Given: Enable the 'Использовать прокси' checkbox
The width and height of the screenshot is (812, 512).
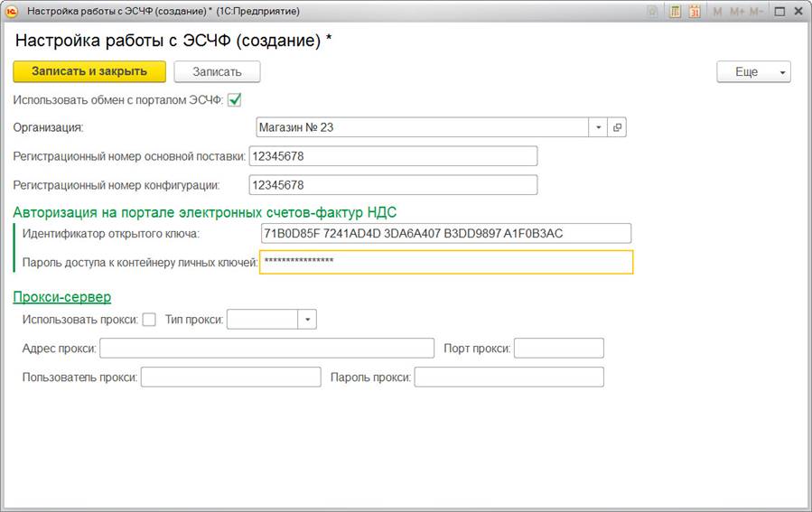Looking at the screenshot, I should 149,320.
